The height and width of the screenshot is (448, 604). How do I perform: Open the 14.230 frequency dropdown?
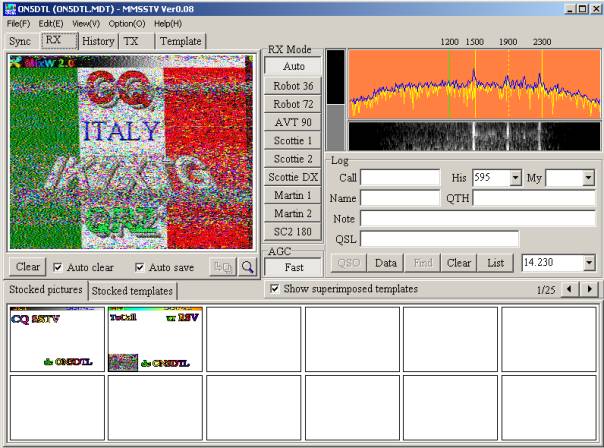pos(589,263)
